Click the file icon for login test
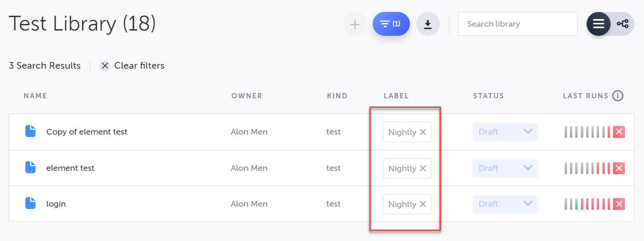 coord(31,203)
